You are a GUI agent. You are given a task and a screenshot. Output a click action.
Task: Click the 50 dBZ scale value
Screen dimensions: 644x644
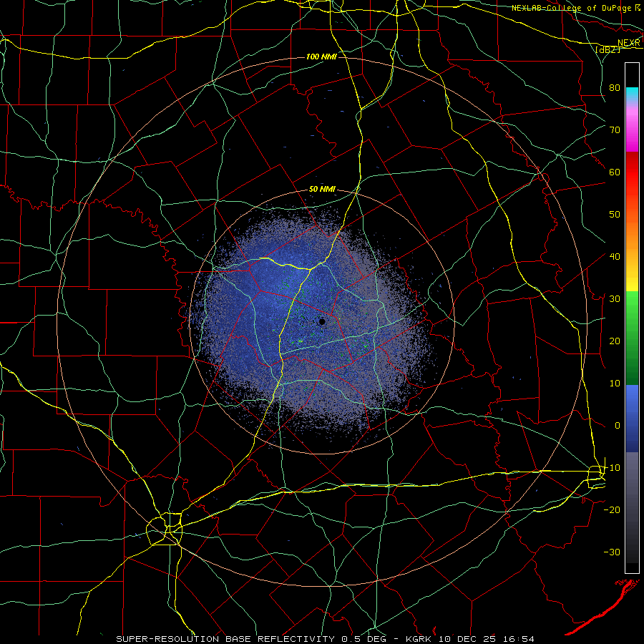tap(615, 215)
